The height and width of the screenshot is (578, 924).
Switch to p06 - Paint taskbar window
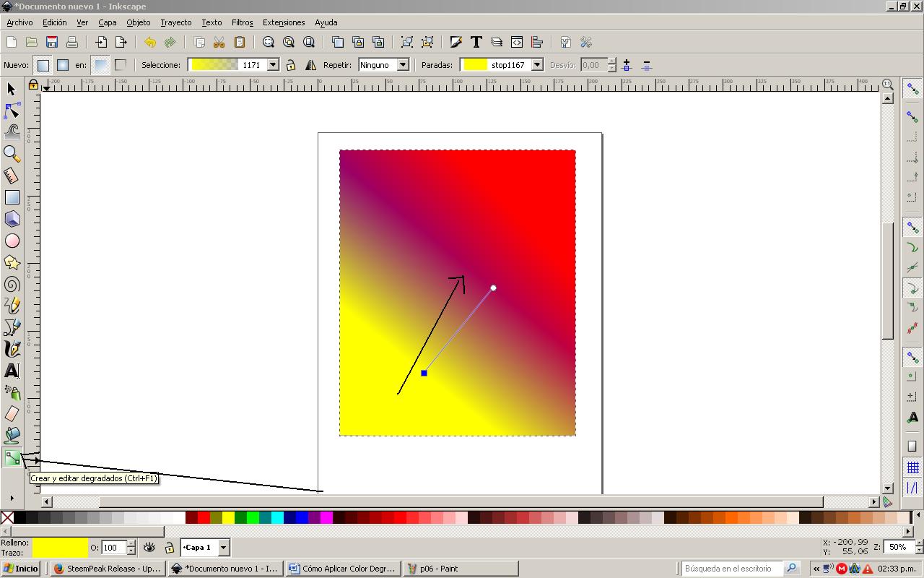[x=461, y=569]
